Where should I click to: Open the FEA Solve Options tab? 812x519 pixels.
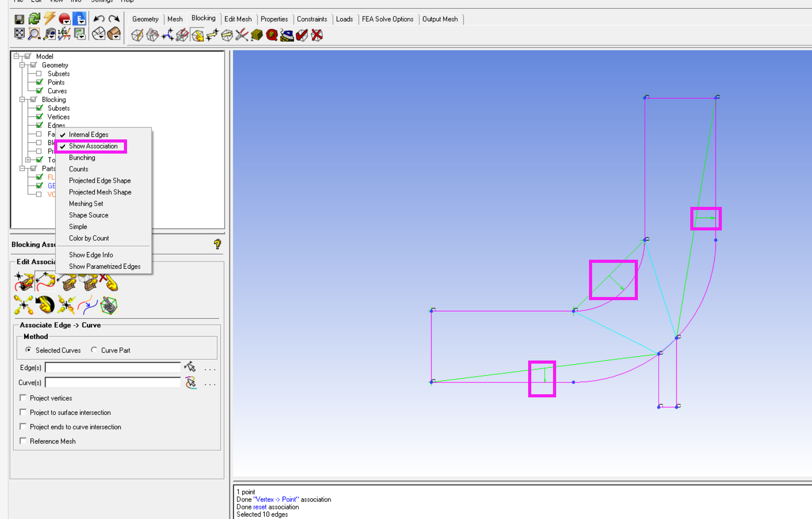coord(388,19)
